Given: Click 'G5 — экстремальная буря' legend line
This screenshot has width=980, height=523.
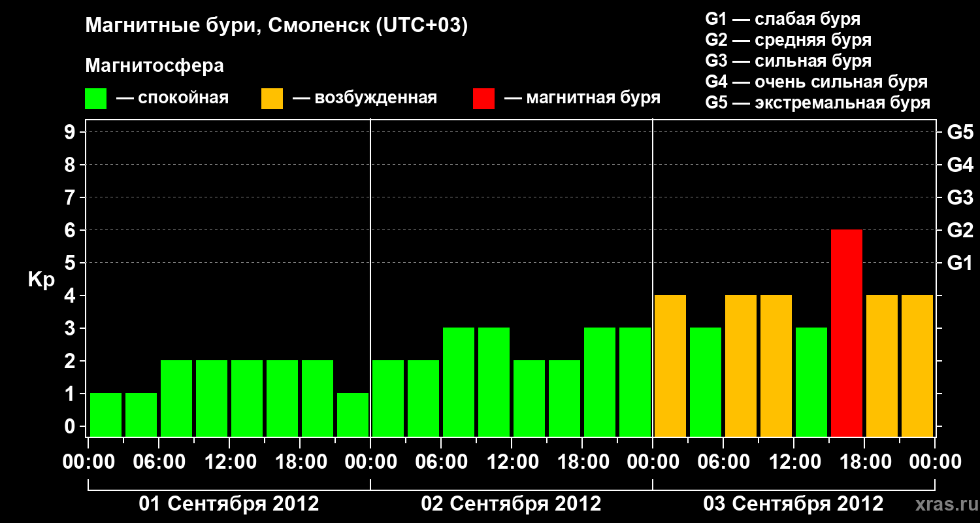Looking at the screenshot, I should tap(818, 103).
